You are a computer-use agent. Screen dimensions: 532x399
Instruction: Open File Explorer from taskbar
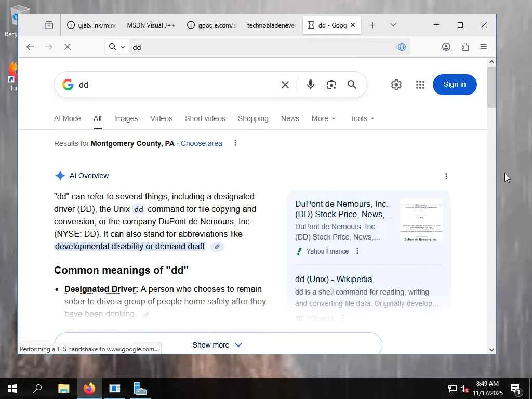(x=63, y=389)
